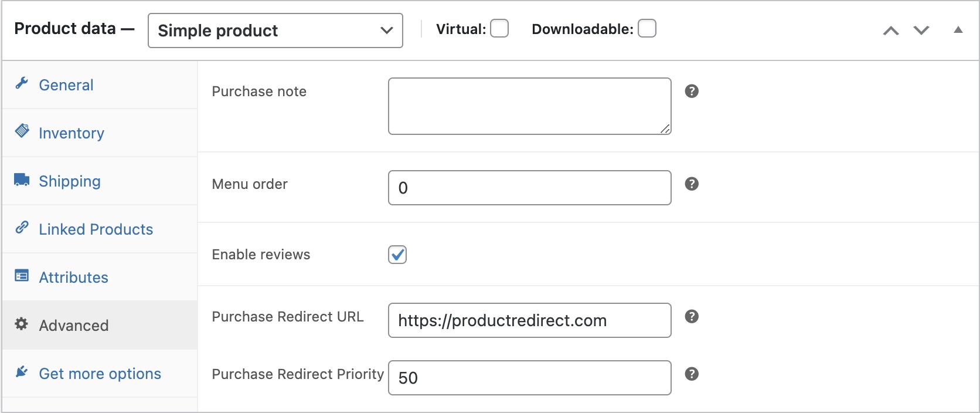Click the Advanced tab gear icon
The height and width of the screenshot is (413, 980).
coord(22,324)
